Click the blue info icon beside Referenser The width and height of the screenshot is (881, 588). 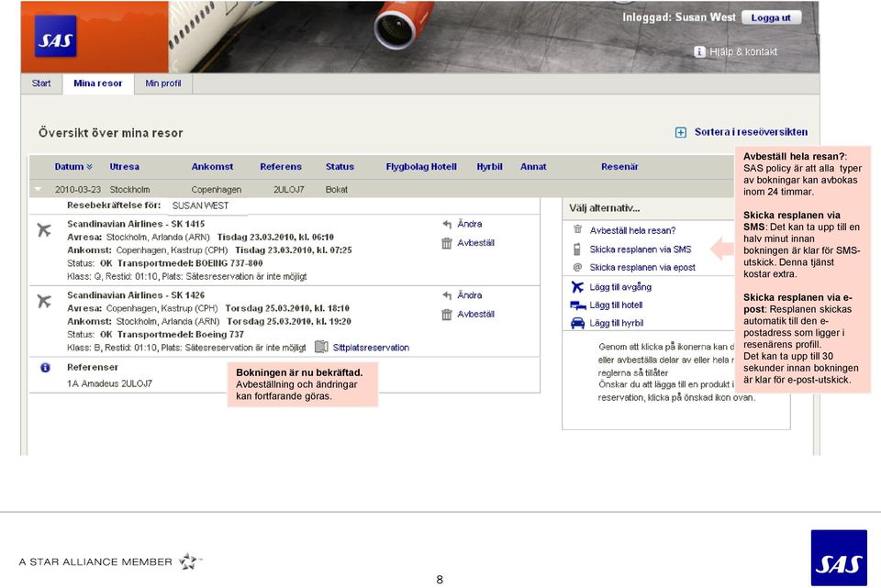[x=45, y=367]
